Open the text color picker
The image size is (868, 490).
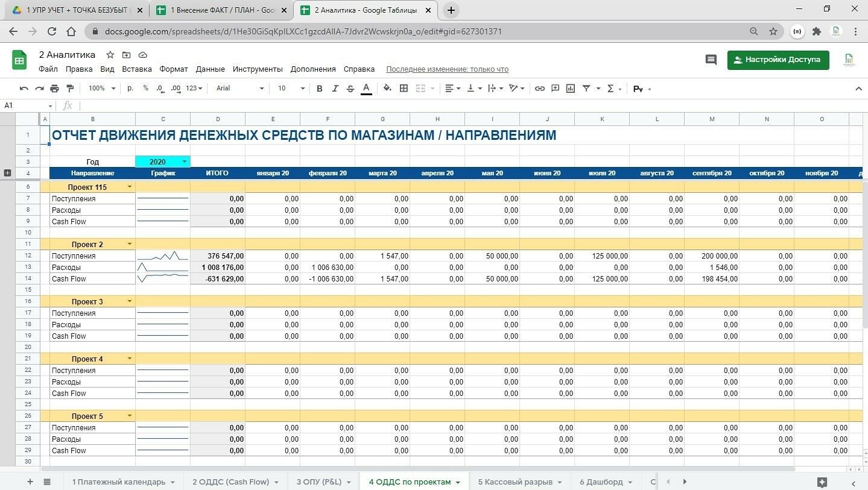click(366, 89)
